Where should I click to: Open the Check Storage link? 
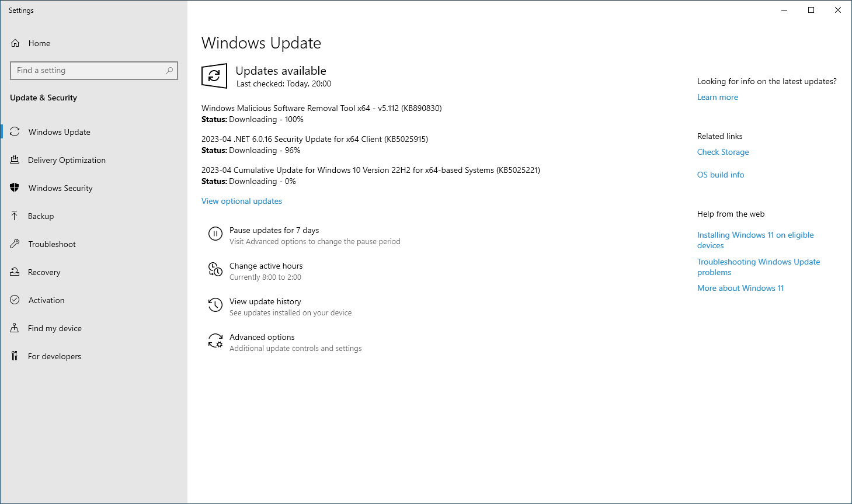[723, 152]
